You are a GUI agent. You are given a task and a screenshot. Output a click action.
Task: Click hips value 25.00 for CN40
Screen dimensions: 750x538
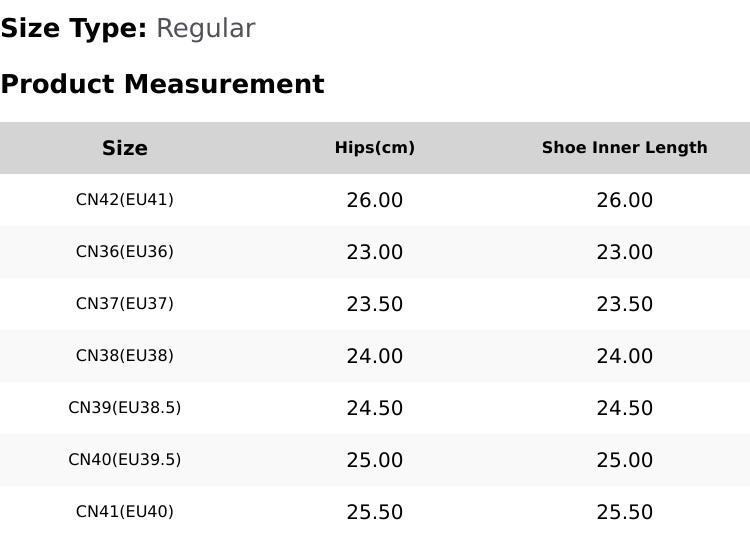[x=375, y=460]
